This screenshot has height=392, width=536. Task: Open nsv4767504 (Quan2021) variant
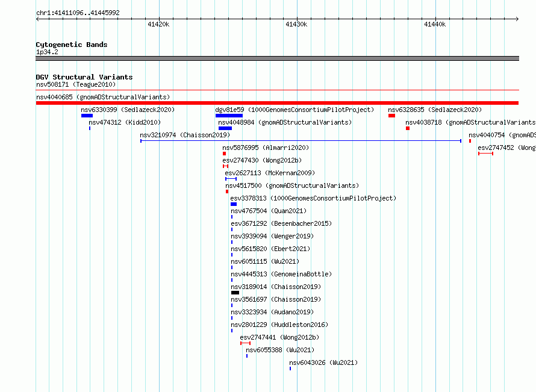click(x=269, y=211)
